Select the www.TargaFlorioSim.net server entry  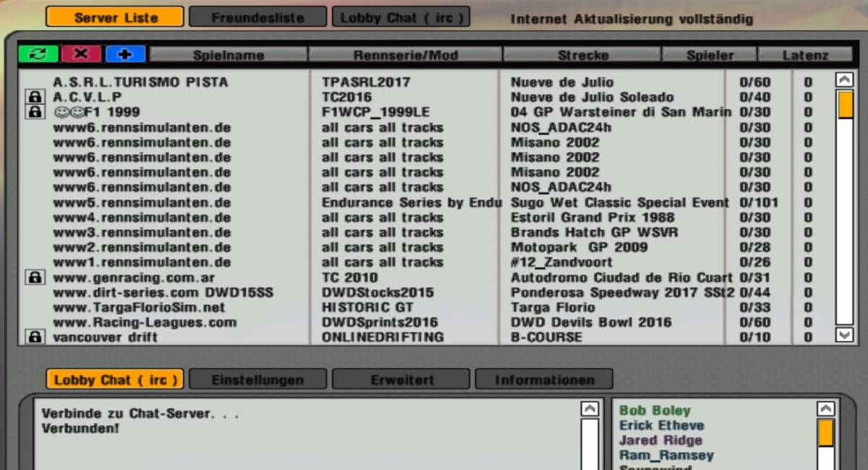(139, 307)
